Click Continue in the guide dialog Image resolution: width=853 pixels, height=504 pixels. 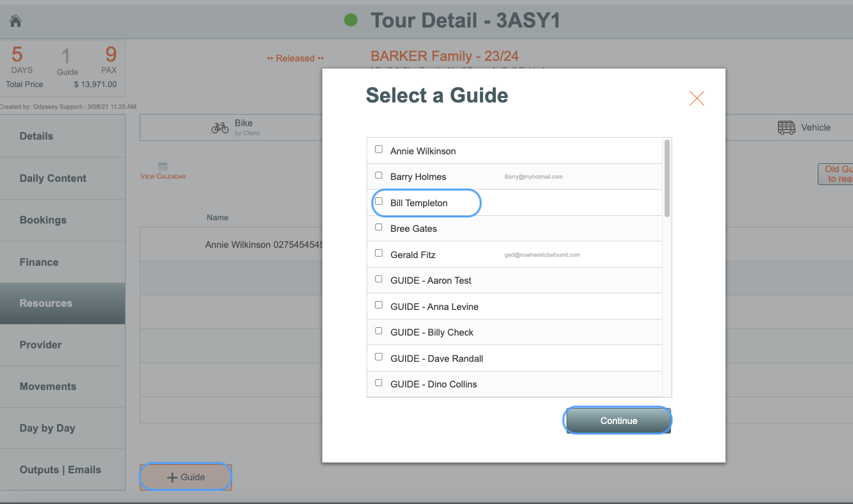618,421
